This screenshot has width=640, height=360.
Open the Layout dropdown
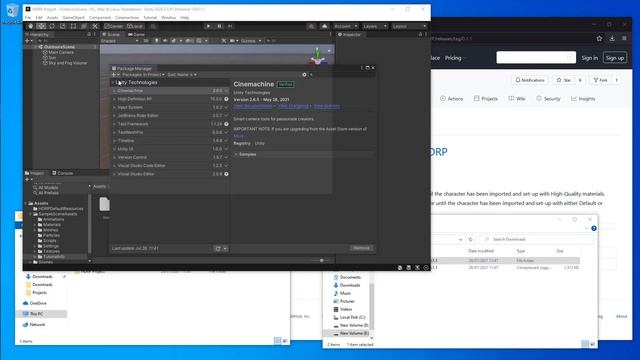tap(409, 26)
